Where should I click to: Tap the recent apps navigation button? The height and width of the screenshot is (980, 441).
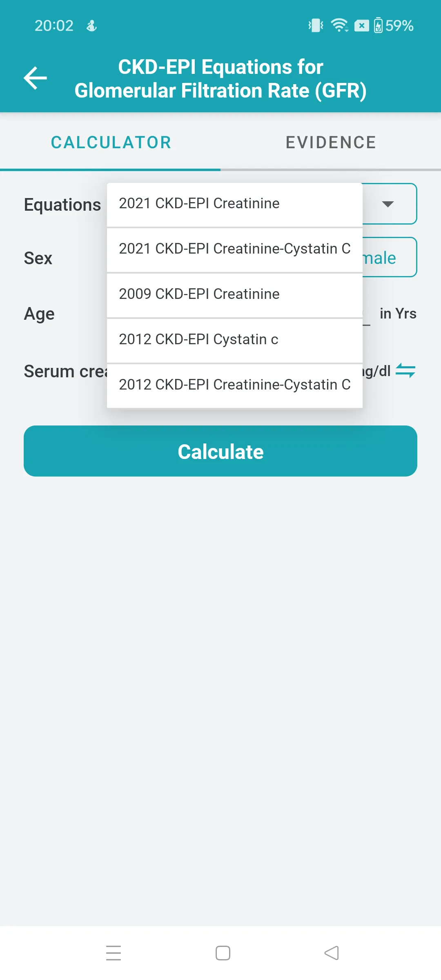(x=114, y=953)
